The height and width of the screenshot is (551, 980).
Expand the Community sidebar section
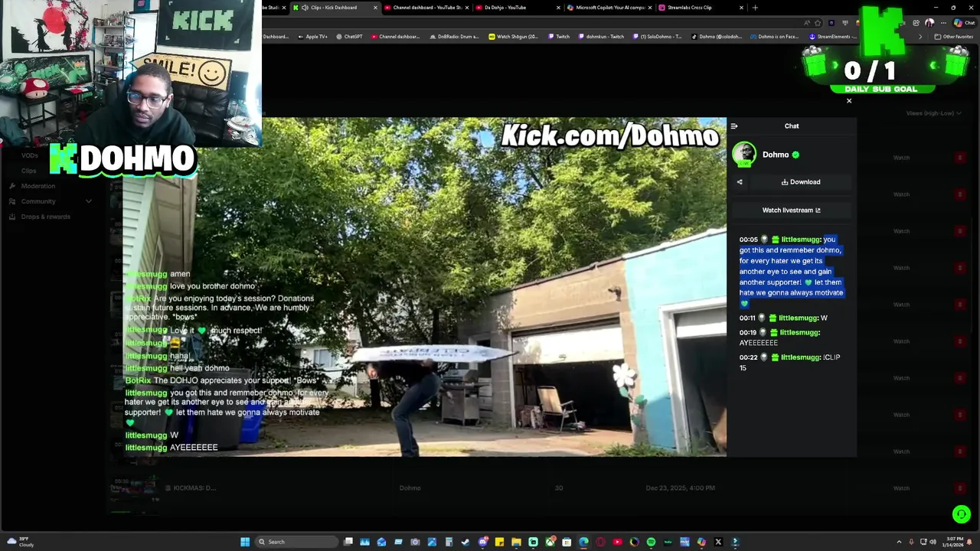click(50, 201)
